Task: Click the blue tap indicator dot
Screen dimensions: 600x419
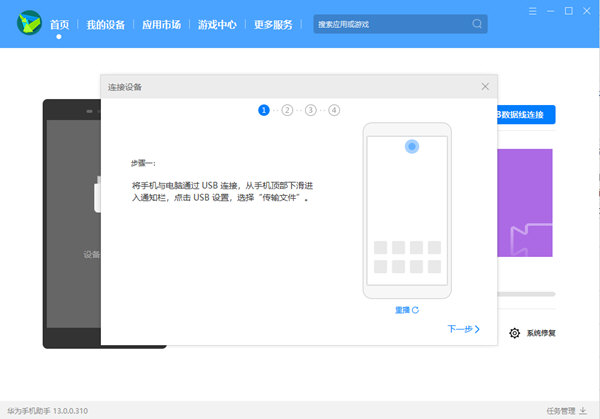Action: tap(412, 146)
